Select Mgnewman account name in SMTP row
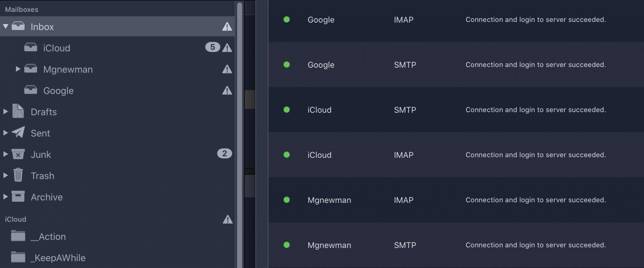The image size is (644, 268). click(329, 245)
